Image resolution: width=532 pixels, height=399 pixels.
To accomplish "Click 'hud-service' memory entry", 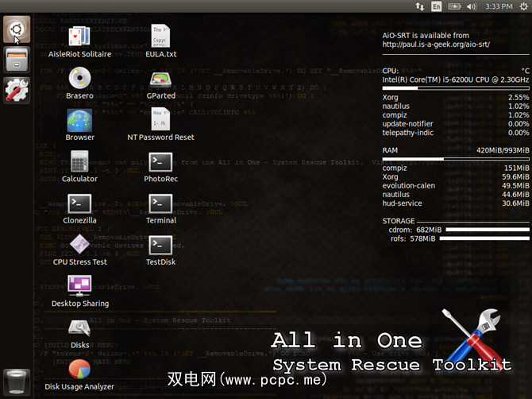I will coord(402,203).
